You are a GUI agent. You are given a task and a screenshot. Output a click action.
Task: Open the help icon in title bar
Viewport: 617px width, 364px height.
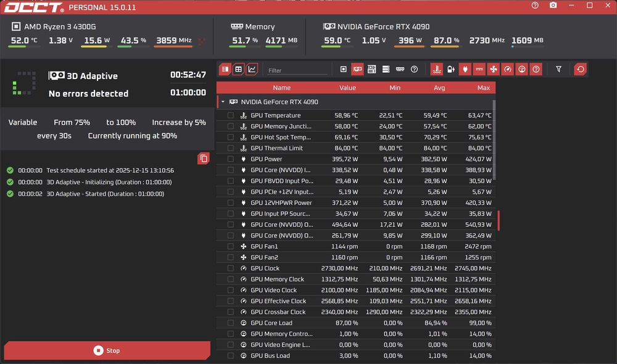(535, 6)
